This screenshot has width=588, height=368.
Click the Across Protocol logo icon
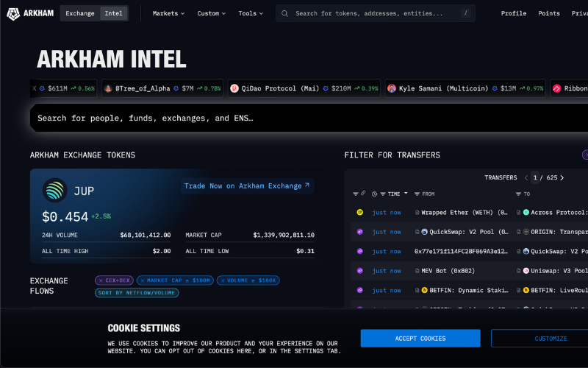coord(526,212)
